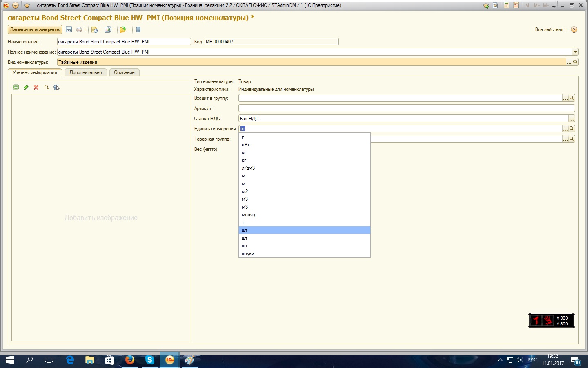Edit image with the green pencil icon

pyautogui.click(x=26, y=87)
